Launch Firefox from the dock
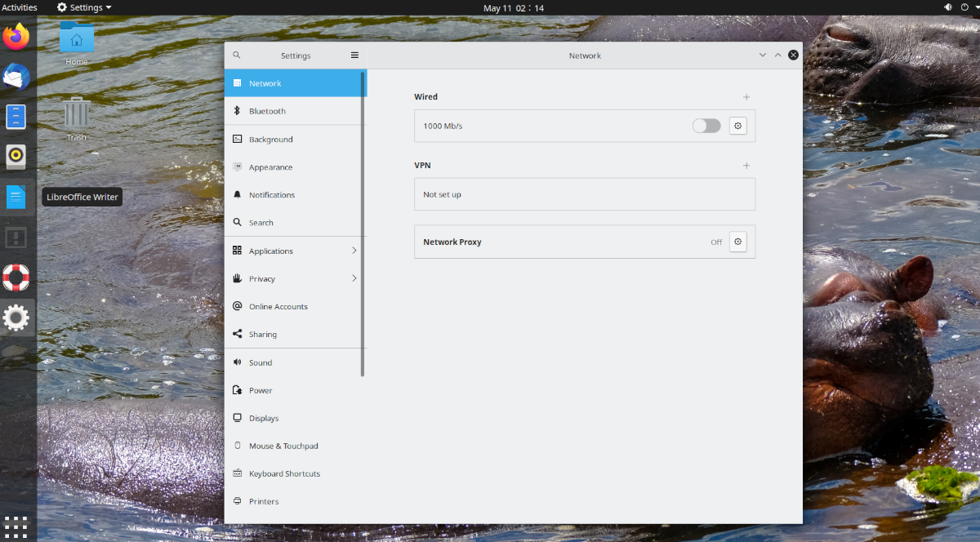Image resolution: width=980 pixels, height=542 pixels. coord(16,37)
